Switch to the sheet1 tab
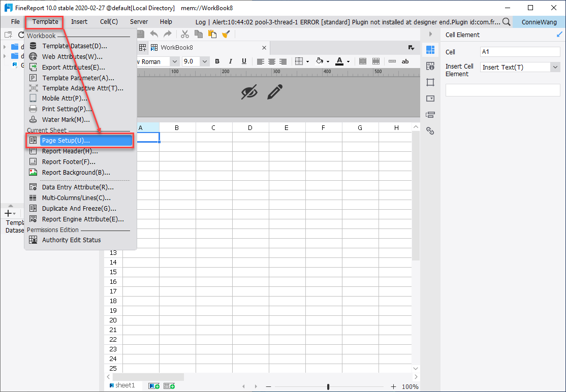 click(123, 385)
